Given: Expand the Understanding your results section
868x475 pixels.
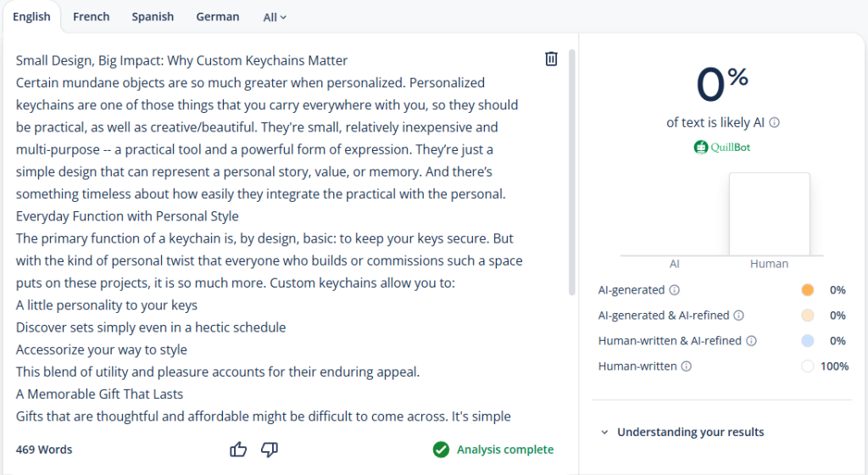Looking at the screenshot, I should coord(682,432).
